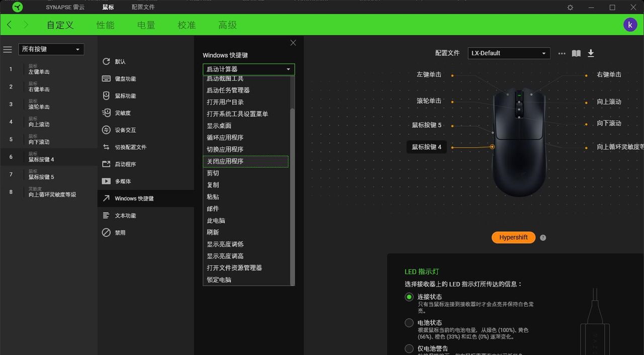The width and height of the screenshot is (644, 355).
Task: Open the 鼠标 top tab
Action: (x=108, y=7)
